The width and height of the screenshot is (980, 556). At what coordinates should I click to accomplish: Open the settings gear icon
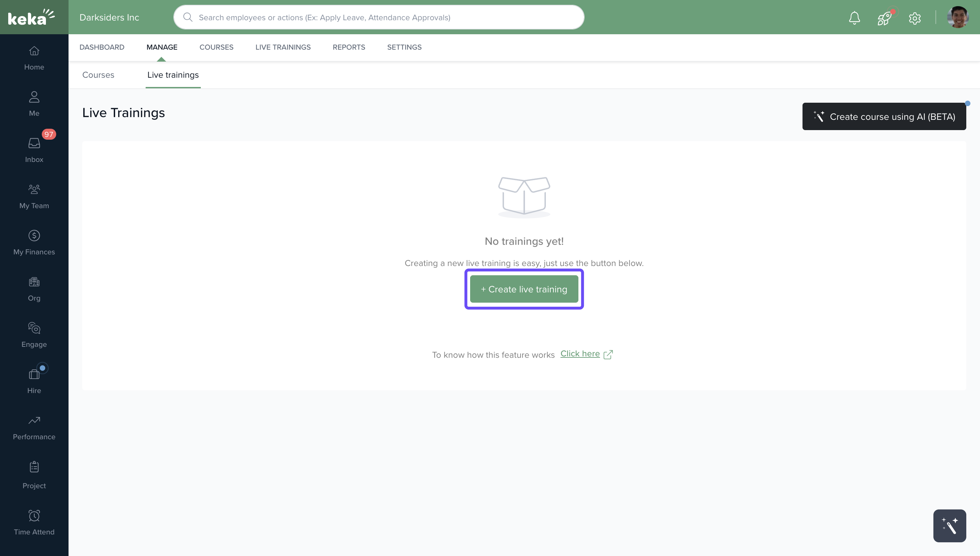click(x=915, y=18)
